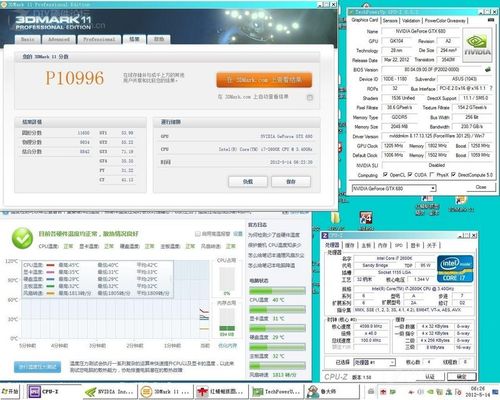The height and width of the screenshot is (400, 500).
Task: Toggle the high temperature alarm checkbox
Action: pos(197,234)
